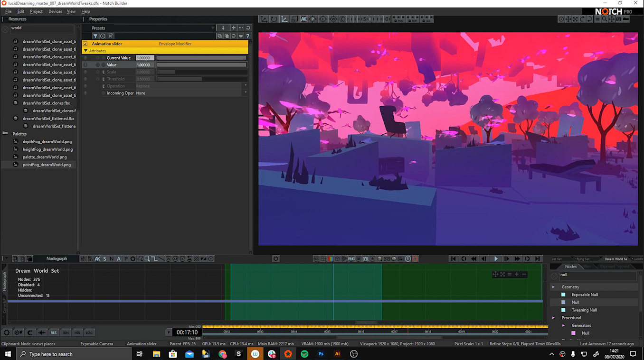This screenshot has height=360, width=644.
Task: Expand the Procedural node category
Action: (553, 318)
